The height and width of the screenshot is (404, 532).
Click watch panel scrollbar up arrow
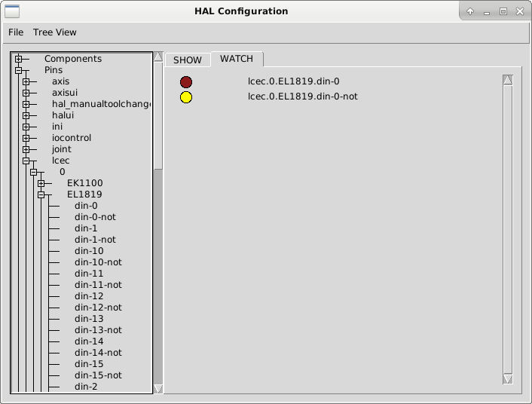pos(508,80)
